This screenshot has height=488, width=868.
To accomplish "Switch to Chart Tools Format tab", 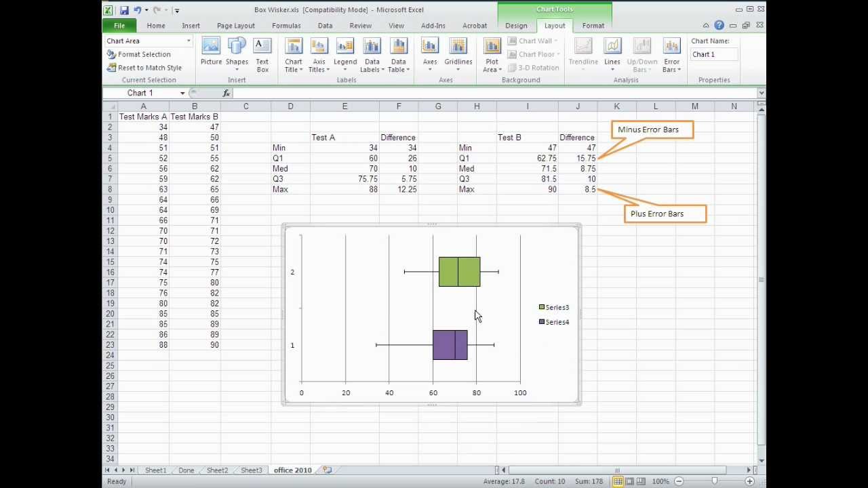I will tap(593, 26).
